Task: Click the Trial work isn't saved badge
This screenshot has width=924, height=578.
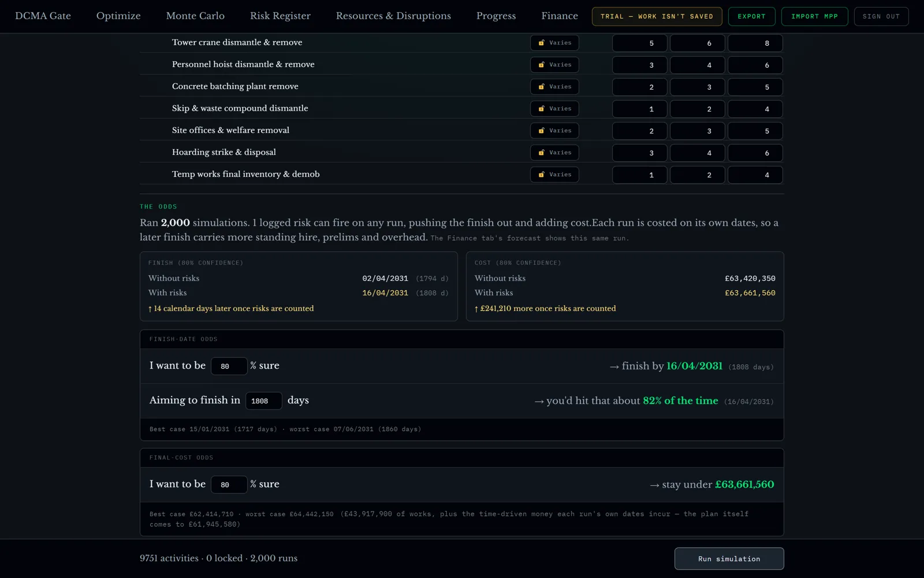Action: tap(657, 16)
